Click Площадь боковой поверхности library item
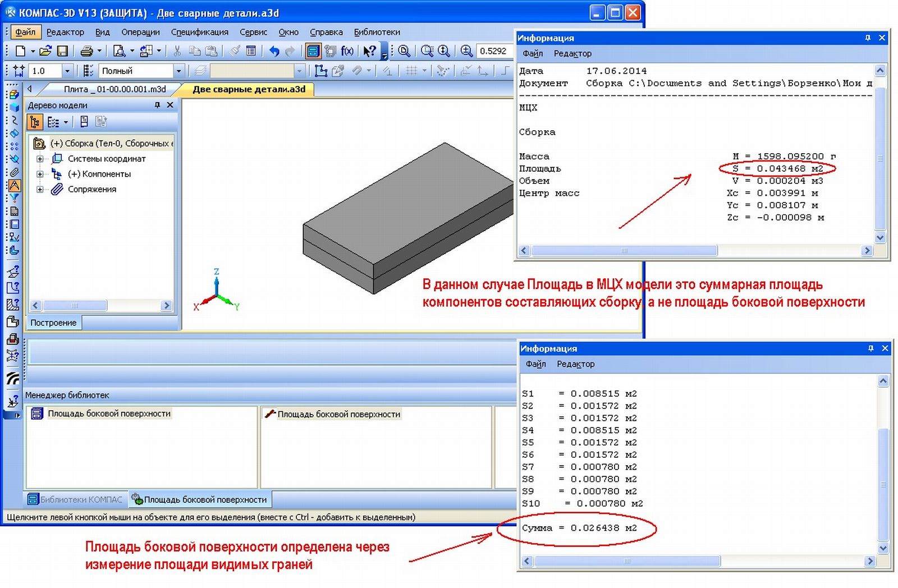Viewport: 898px width, 588px height. tap(109, 414)
